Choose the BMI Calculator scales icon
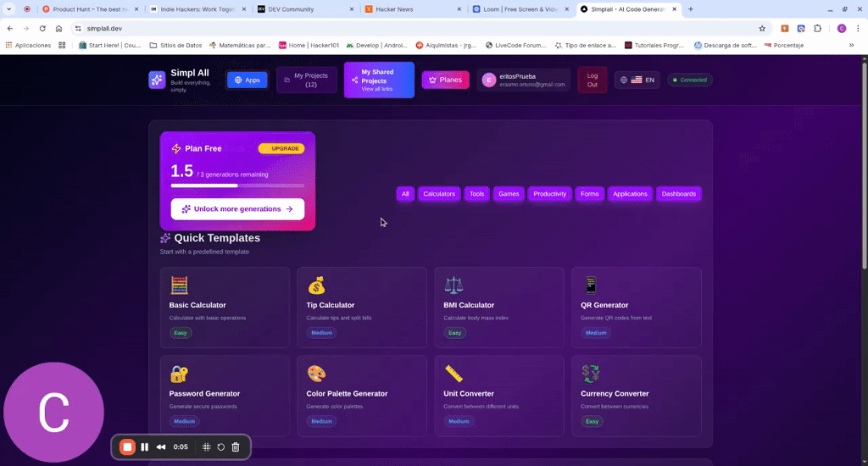 point(453,286)
